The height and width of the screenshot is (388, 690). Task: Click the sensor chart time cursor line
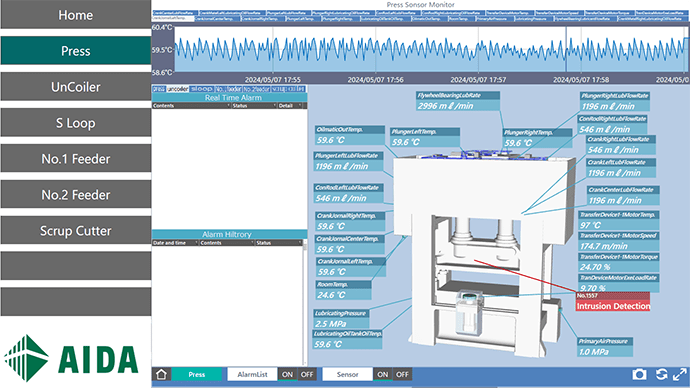(566, 49)
